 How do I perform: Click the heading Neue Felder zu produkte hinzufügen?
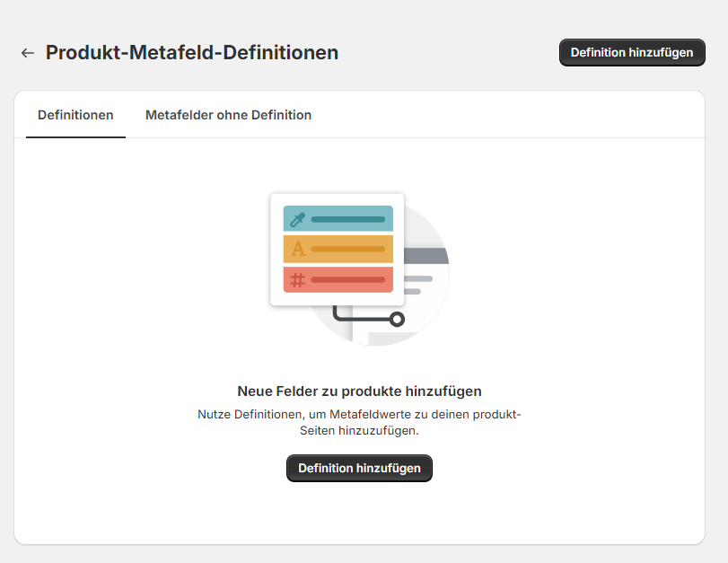pyautogui.click(x=359, y=391)
